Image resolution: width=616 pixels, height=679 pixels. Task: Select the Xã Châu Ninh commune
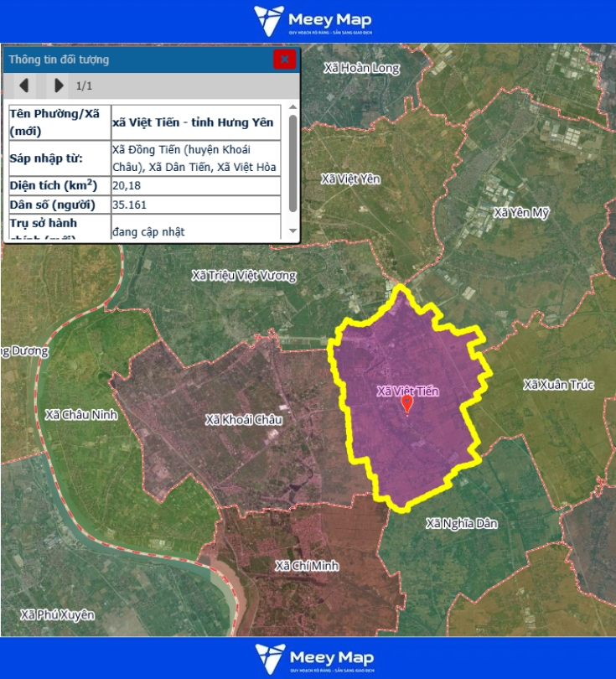point(81,415)
